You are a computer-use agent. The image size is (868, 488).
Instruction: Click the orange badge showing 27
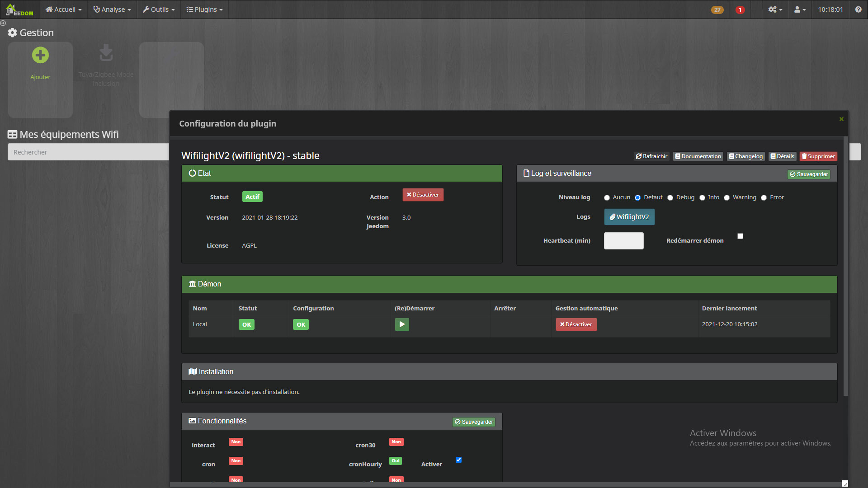tap(717, 10)
